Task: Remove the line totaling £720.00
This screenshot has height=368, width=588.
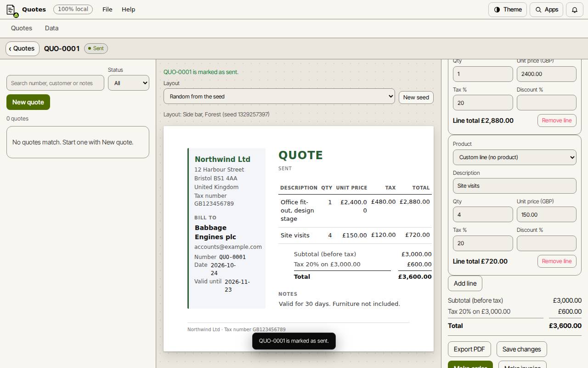Action: [557, 261]
